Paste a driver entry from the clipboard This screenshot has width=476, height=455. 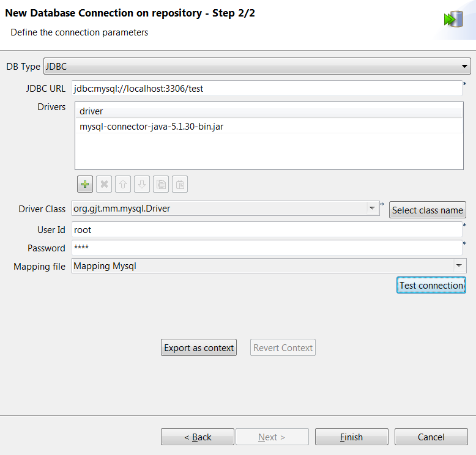(x=180, y=184)
